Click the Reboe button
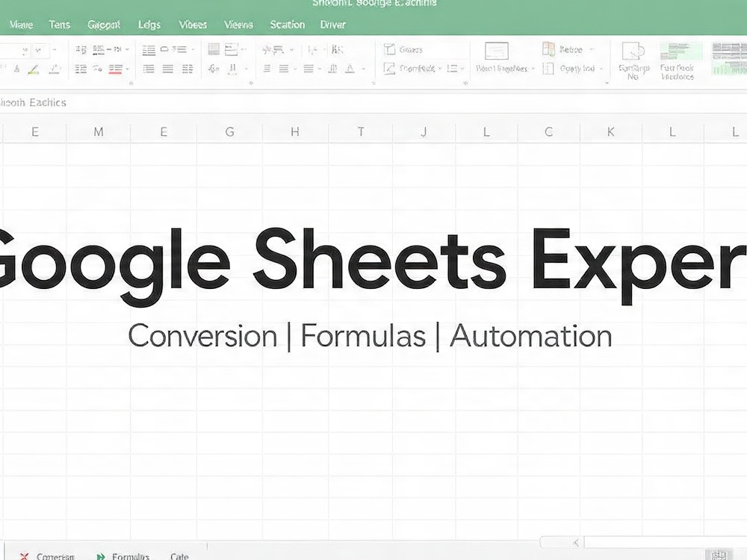Screen dimensions: 747x560 coord(571,49)
